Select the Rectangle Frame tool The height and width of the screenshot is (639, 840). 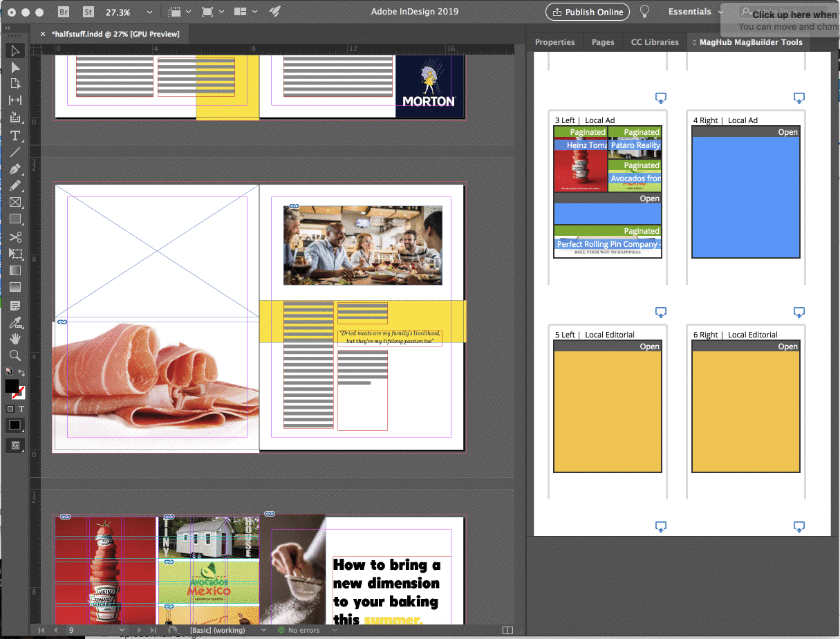click(15, 203)
